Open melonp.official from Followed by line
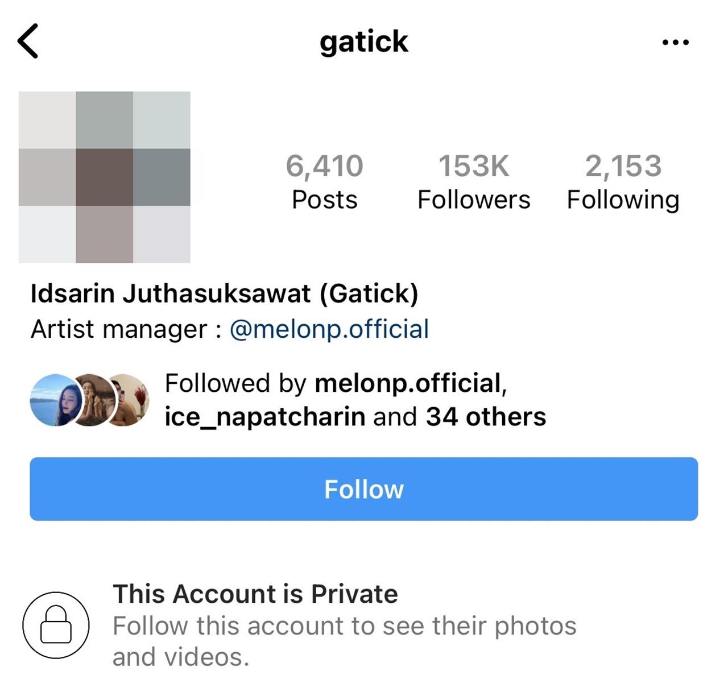 (407, 383)
